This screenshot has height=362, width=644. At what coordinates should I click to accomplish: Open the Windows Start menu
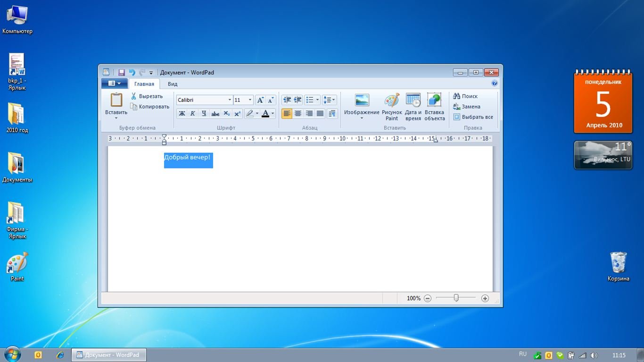coord(12,354)
